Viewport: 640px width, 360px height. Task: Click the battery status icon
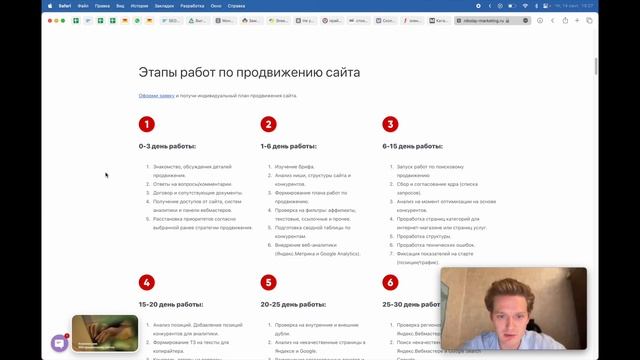(x=511, y=6)
